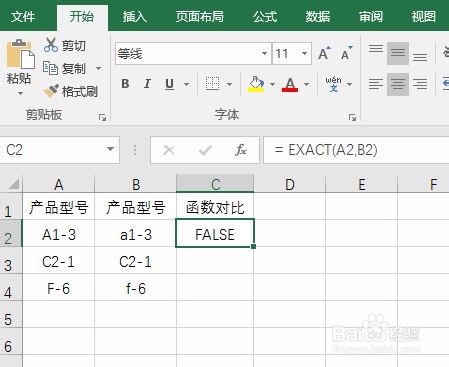The image size is (449, 367).
Task: Open Name Box dropdown arrow
Action: pyautogui.click(x=110, y=149)
